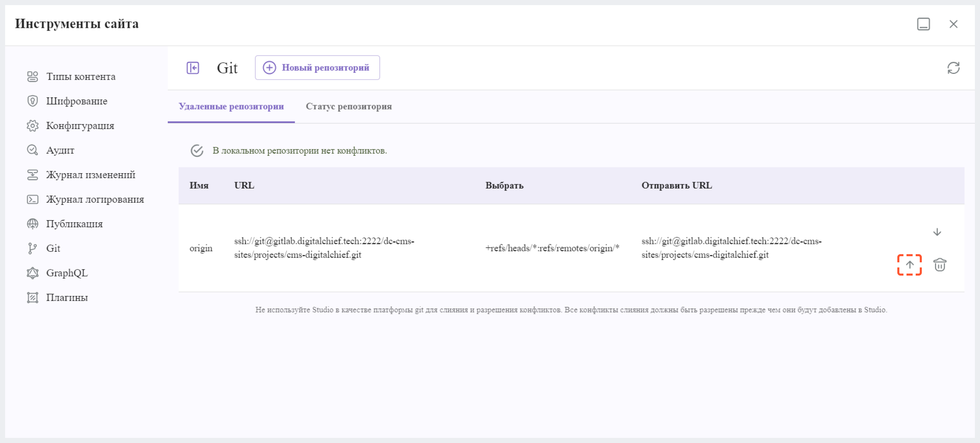980x443 pixels.
Task: Click the URL column header
Action: point(244,185)
